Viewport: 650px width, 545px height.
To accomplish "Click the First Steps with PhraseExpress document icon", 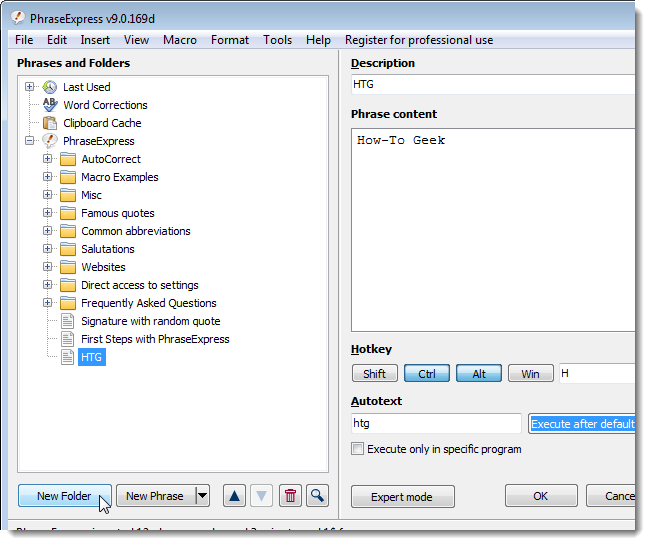I will coord(68,339).
